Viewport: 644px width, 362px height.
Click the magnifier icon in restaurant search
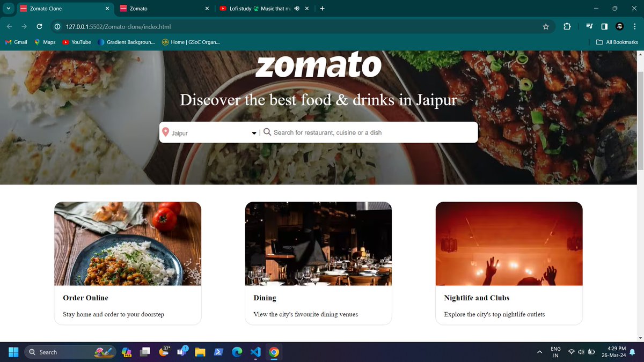coord(267,132)
